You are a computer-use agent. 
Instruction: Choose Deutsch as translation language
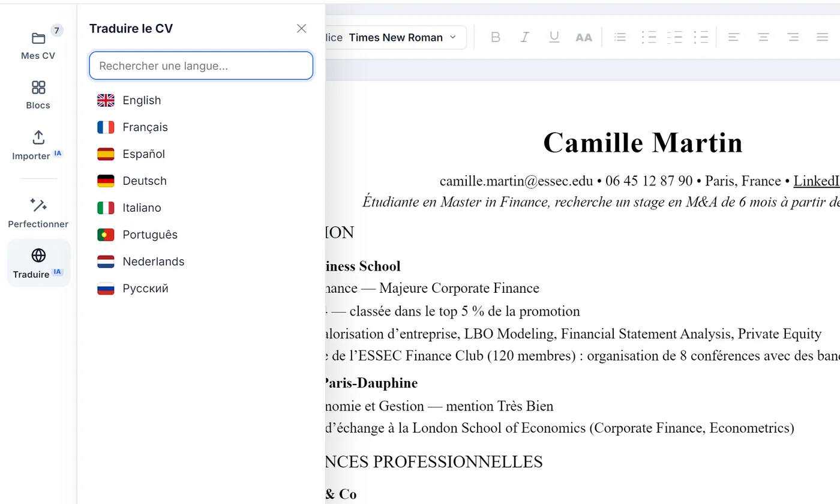point(201,181)
